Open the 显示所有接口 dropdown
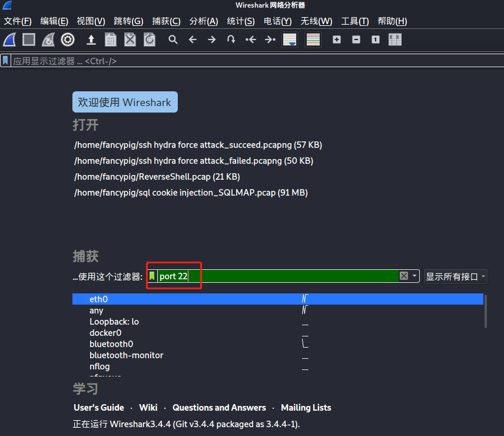 [x=456, y=276]
